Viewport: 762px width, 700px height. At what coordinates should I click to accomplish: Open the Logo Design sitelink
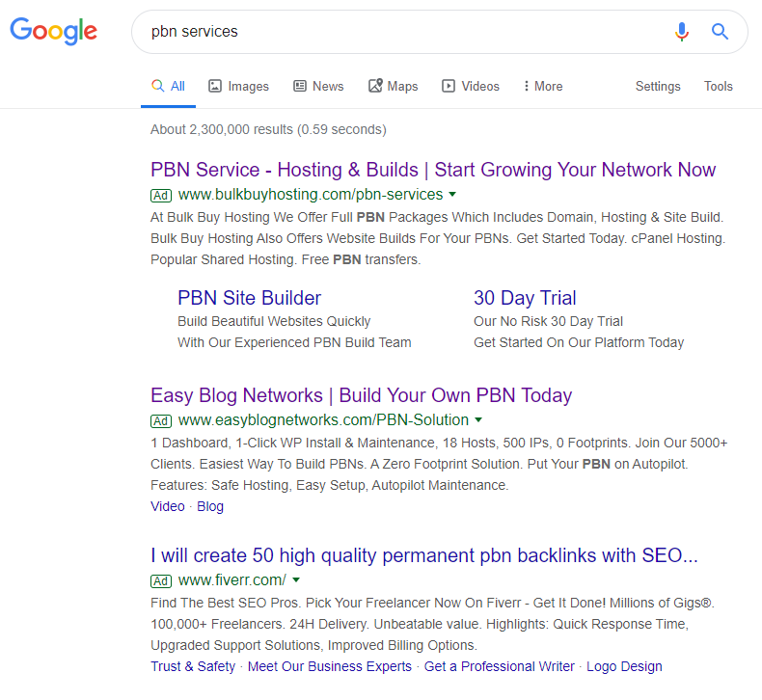(624, 666)
